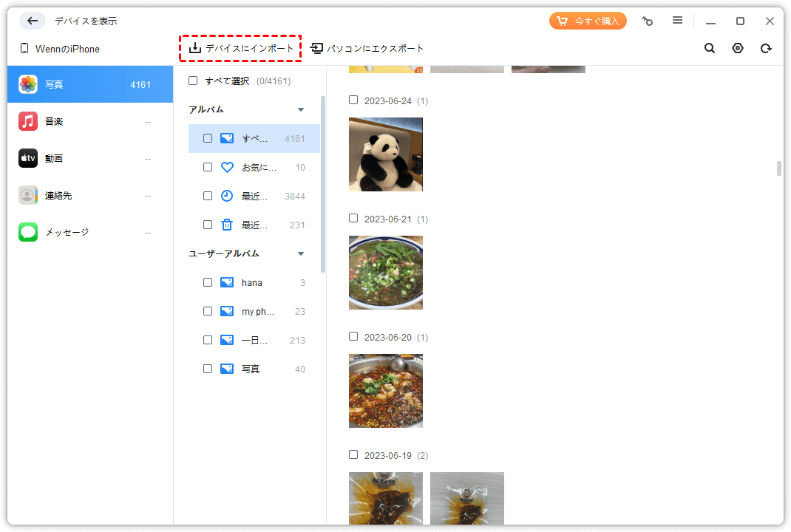This screenshot has height=532, width=791.
Task: Click the refresh icon
Action: coord(766,48)
